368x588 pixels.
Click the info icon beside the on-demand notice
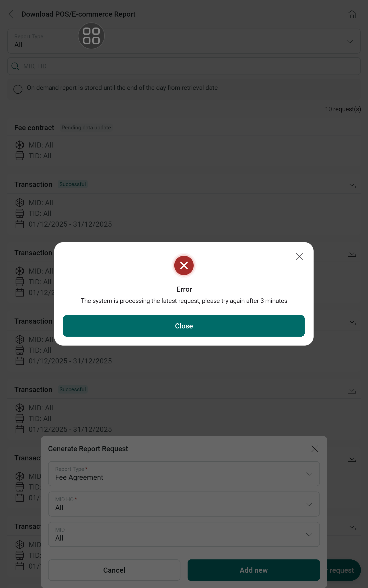click(x=18, y=89)
